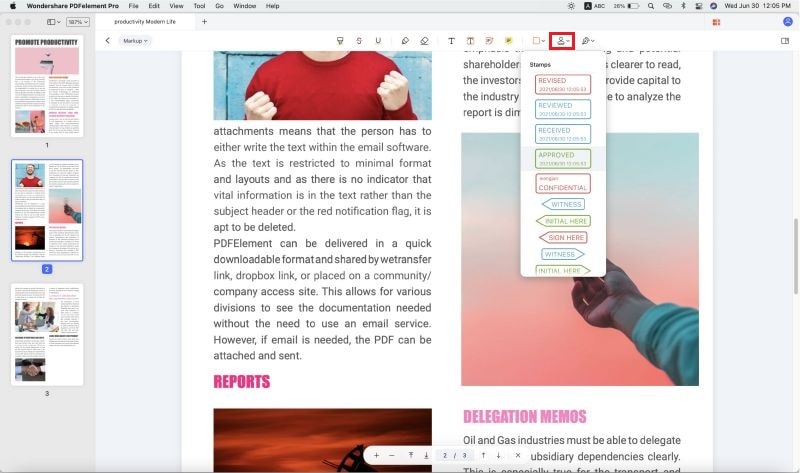800x473 pixels.
Task: Toggle the right properties panel
Action: (785, 41)
